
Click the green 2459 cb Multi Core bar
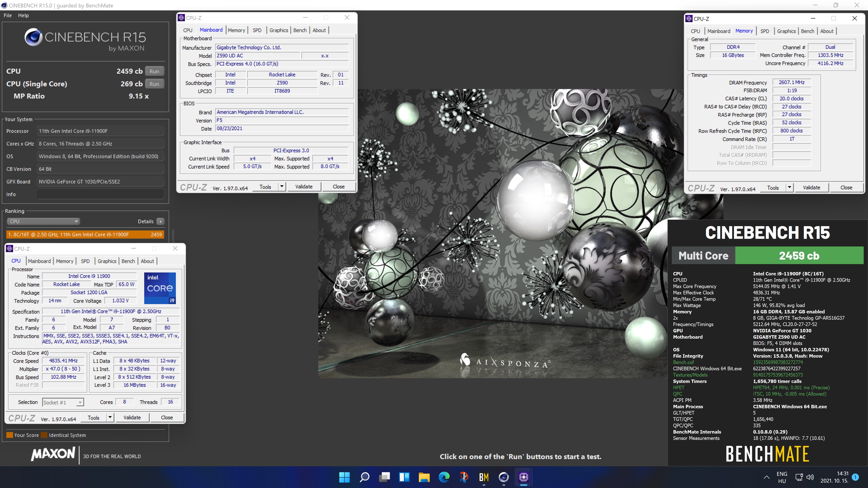799,256
